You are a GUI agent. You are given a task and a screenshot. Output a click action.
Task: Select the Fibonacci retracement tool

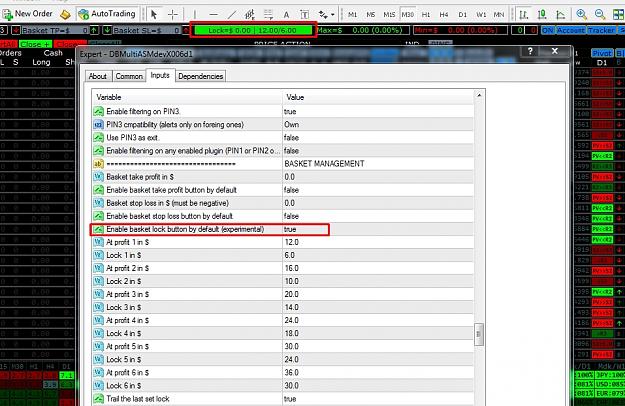pyautogui.click(x=268, y=15)
